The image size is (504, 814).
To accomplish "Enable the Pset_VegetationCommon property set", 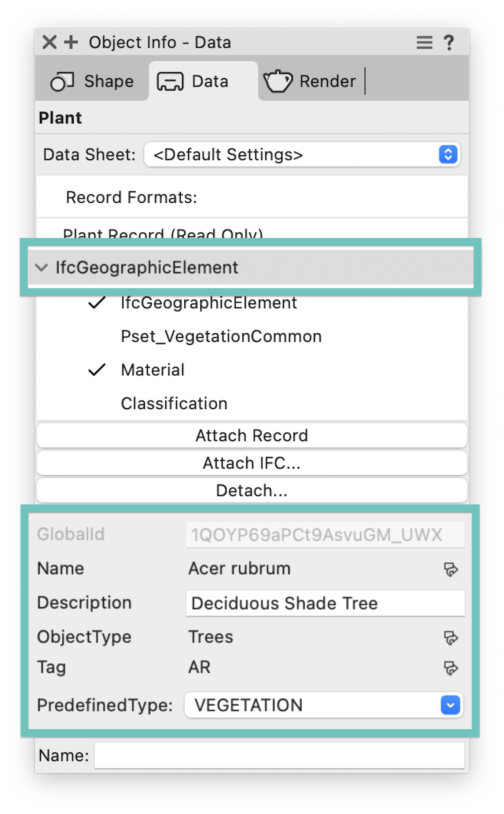I will (x=221, y=336).
